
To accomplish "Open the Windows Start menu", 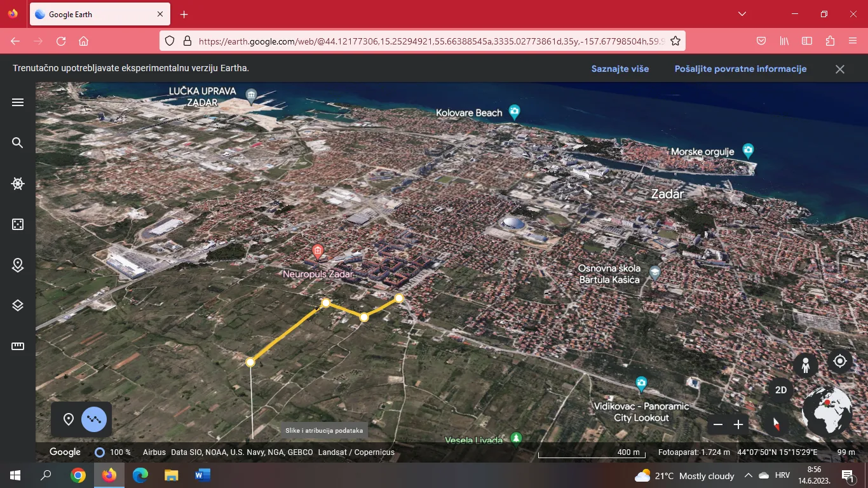I will point(15,475).
